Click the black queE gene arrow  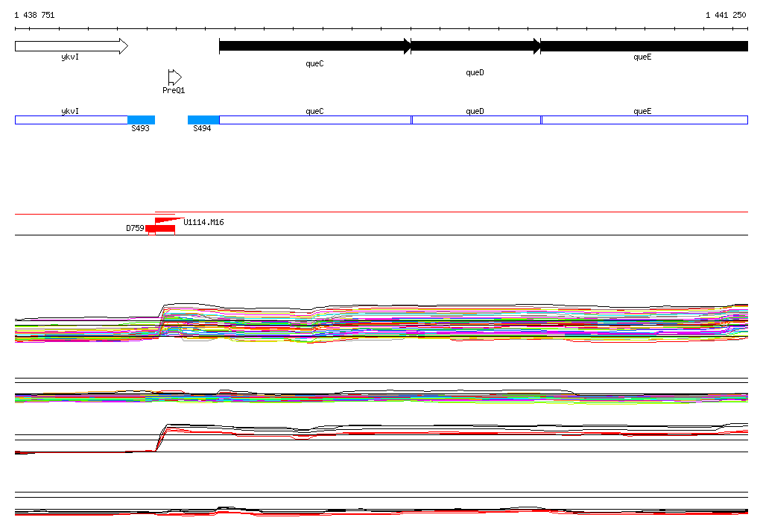pos(643,46)
